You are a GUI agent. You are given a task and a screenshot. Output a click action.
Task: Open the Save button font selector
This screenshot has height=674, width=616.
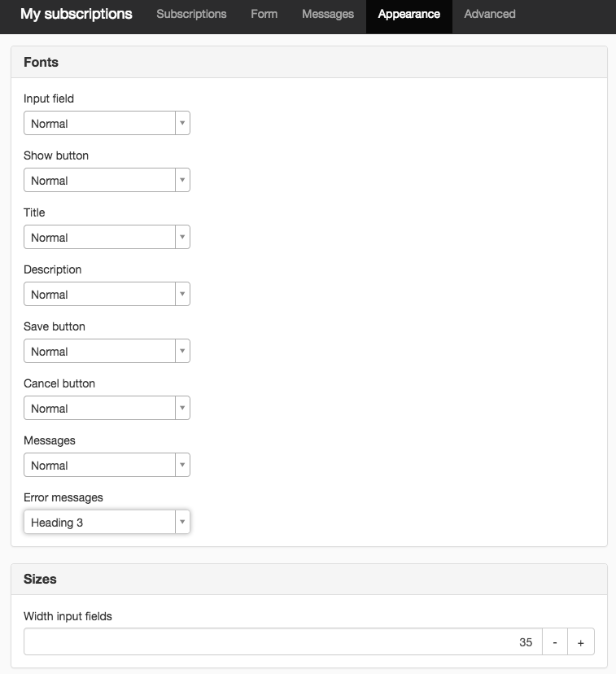point(107,351)
